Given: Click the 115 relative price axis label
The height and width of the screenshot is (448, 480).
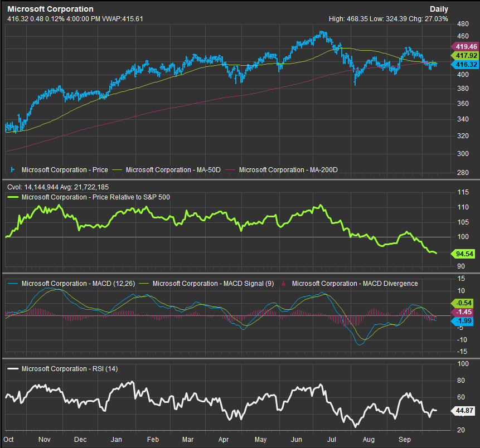Looking at the screenshot, I should (463, 192).
